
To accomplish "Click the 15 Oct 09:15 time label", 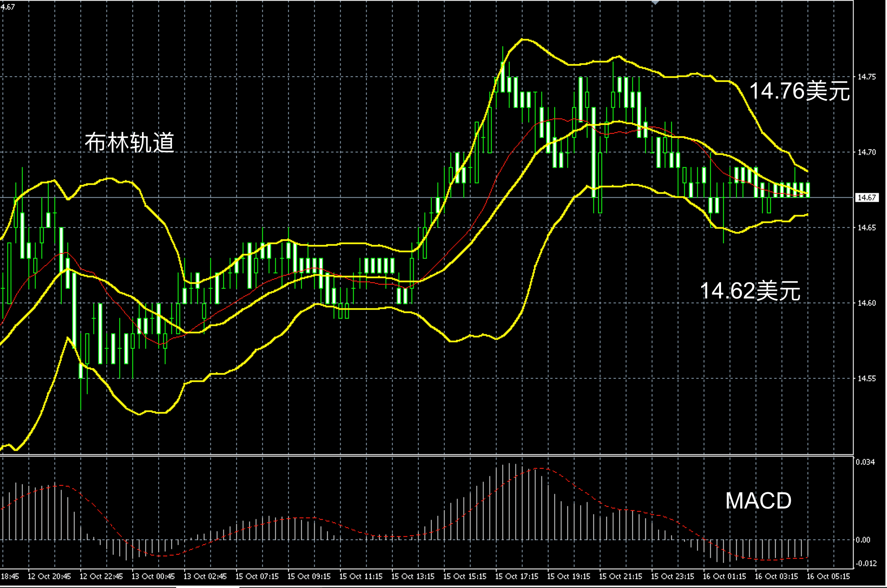I will 309,576.
